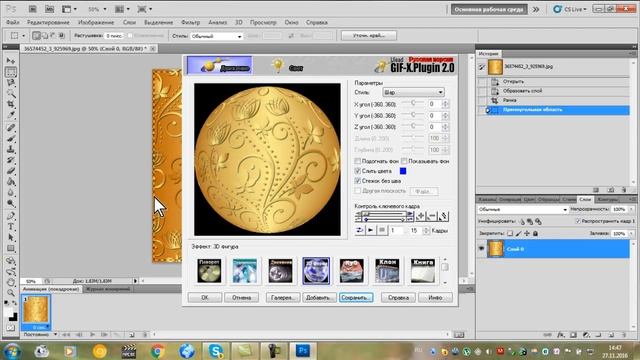Toggle loop playback in plugin dialog
640x360 pixels.
[360, 230]
